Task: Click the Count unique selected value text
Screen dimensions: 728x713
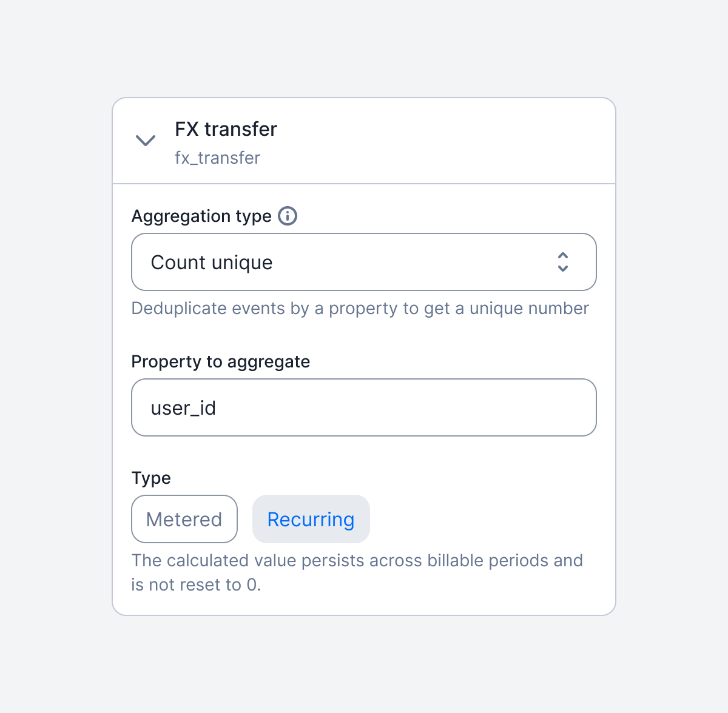Action: [212, 263]
